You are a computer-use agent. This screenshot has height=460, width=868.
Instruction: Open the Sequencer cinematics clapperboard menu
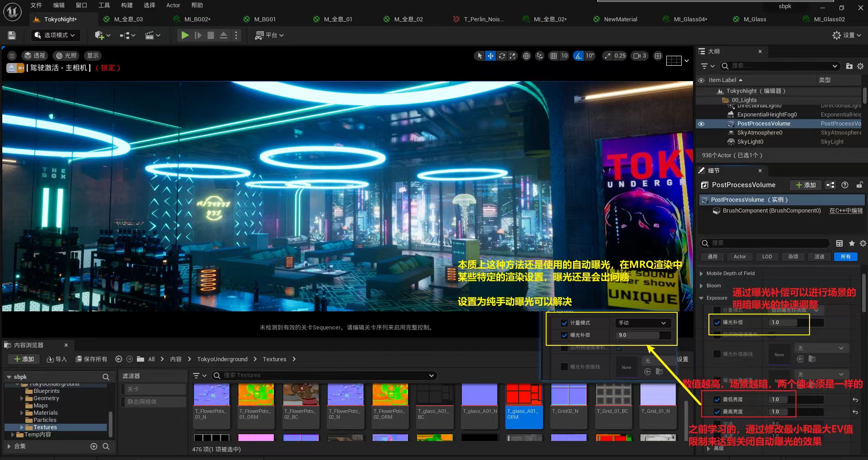point(152,35)
